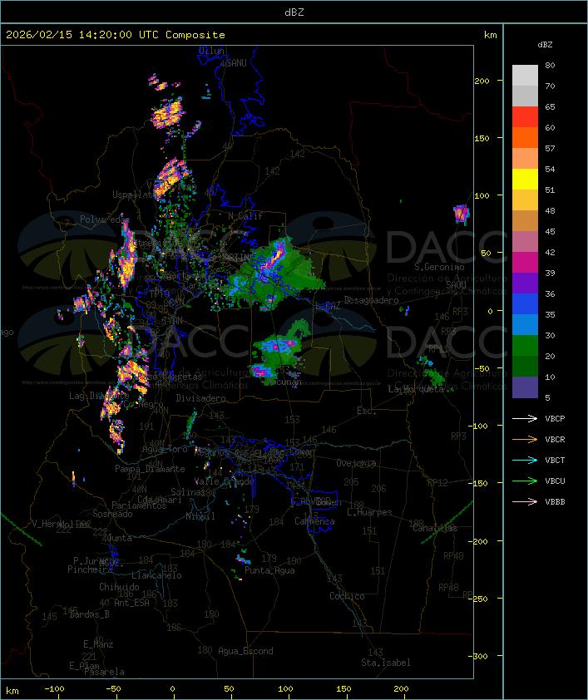Screen dimensions: 588x700
Task: Click the 80 value in dBZ legend
Action: pos(550,65)
